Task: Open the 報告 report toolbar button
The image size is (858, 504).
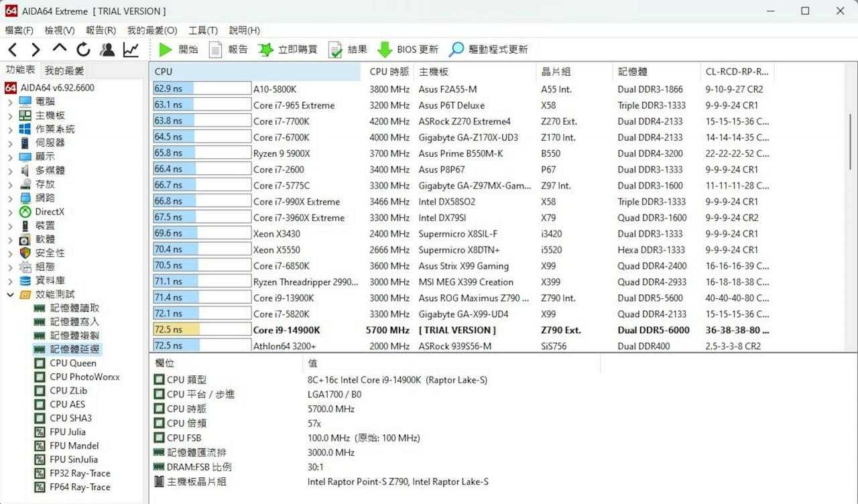Action: 228,50
